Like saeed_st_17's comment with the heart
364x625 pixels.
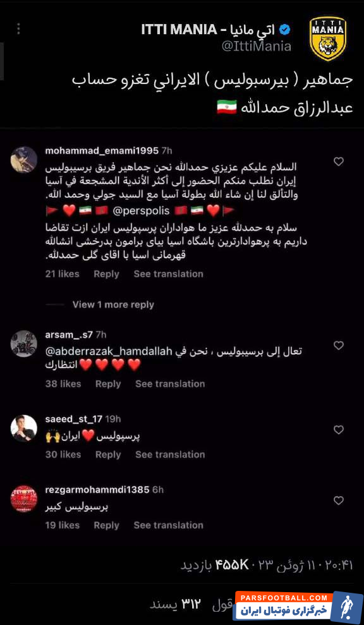tap(339, 430)
